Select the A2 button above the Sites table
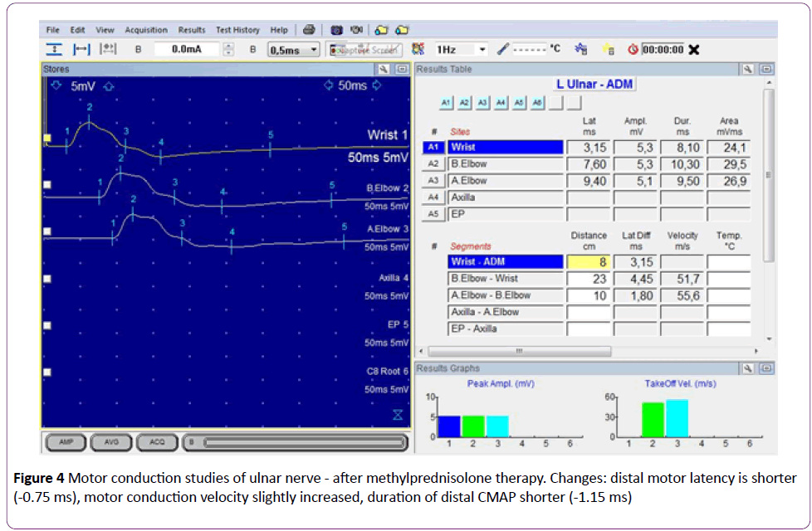 click(464, 103)
